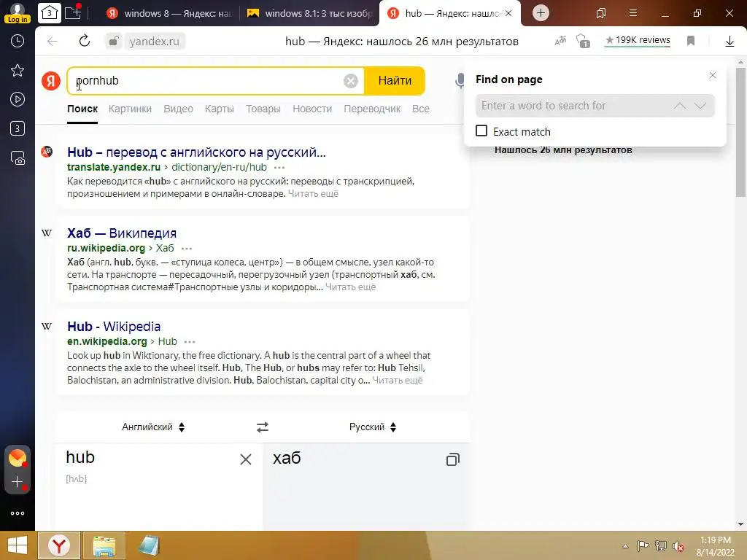
Task: Click the page vertical scrollbar thumb
Action: 740,132
